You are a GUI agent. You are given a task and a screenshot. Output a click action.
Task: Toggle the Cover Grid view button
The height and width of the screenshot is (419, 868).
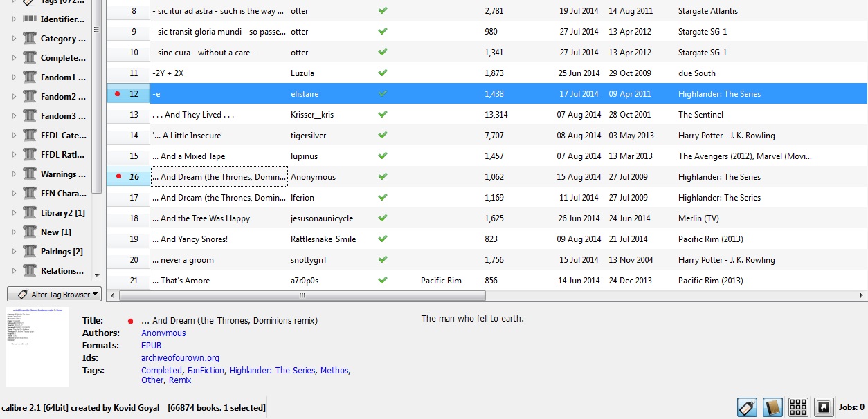798,407
